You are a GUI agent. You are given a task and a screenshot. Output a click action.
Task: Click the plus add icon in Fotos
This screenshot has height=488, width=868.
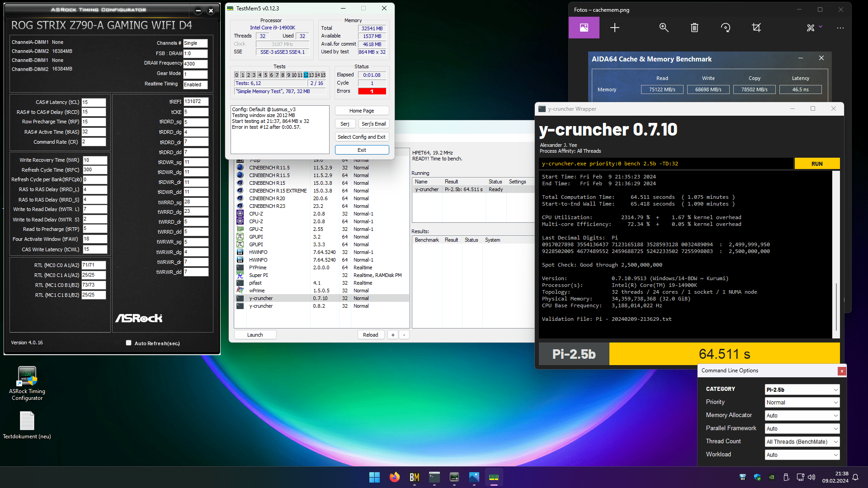point(614,28)
